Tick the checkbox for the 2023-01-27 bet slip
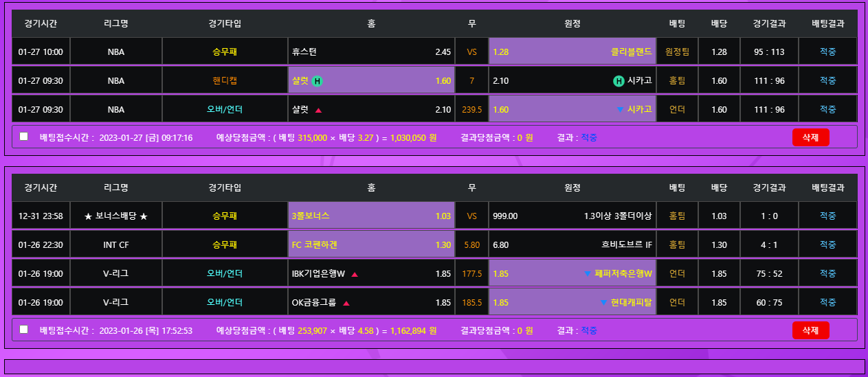The image size is (868, 377). click(24, 137)
